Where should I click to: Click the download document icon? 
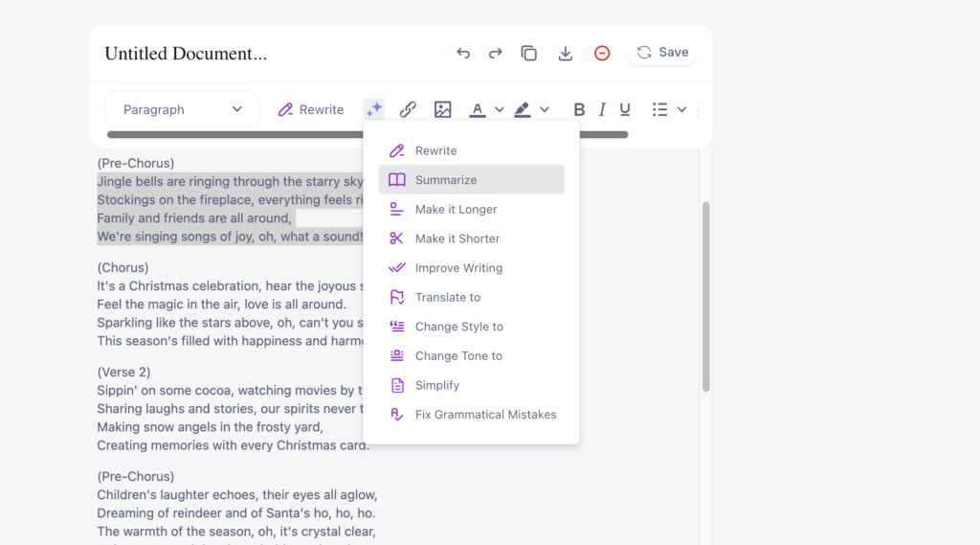pyautogui.click(x=565, y=54)
